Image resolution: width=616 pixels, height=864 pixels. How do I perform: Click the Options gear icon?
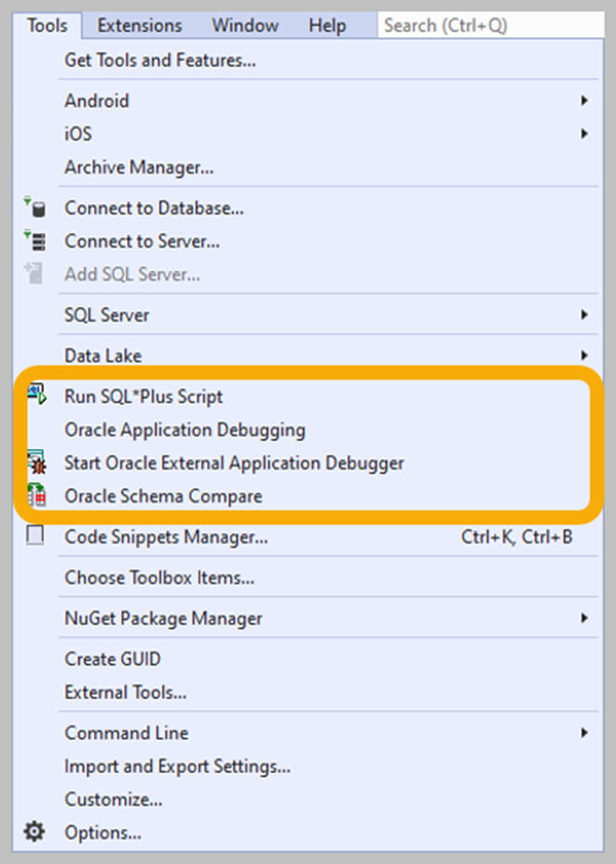34,832
